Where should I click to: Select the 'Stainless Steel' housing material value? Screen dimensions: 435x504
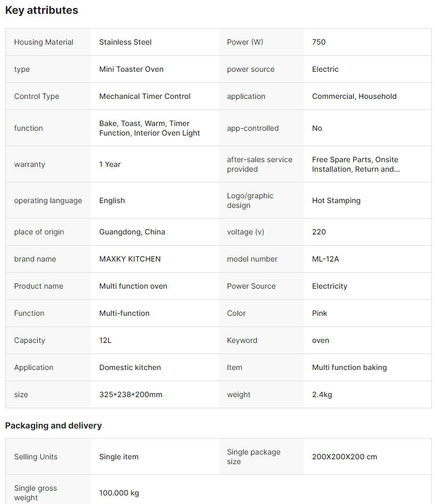tap(126, 42)
